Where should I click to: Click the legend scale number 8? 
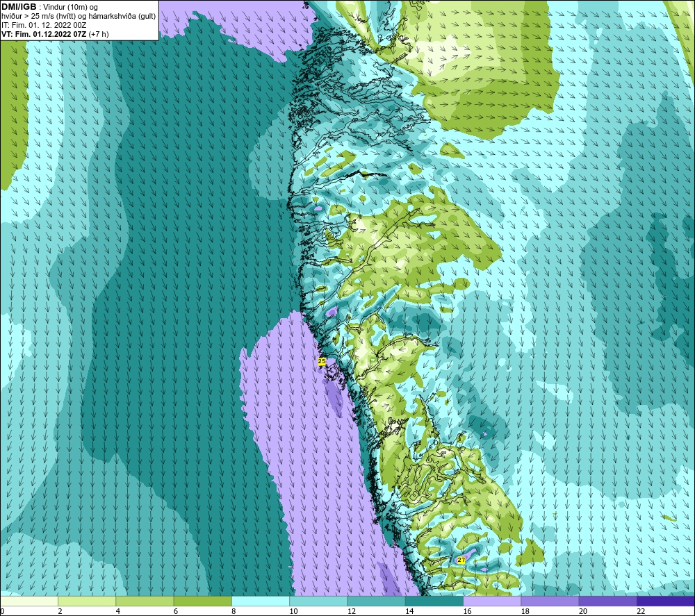[234, 612]
